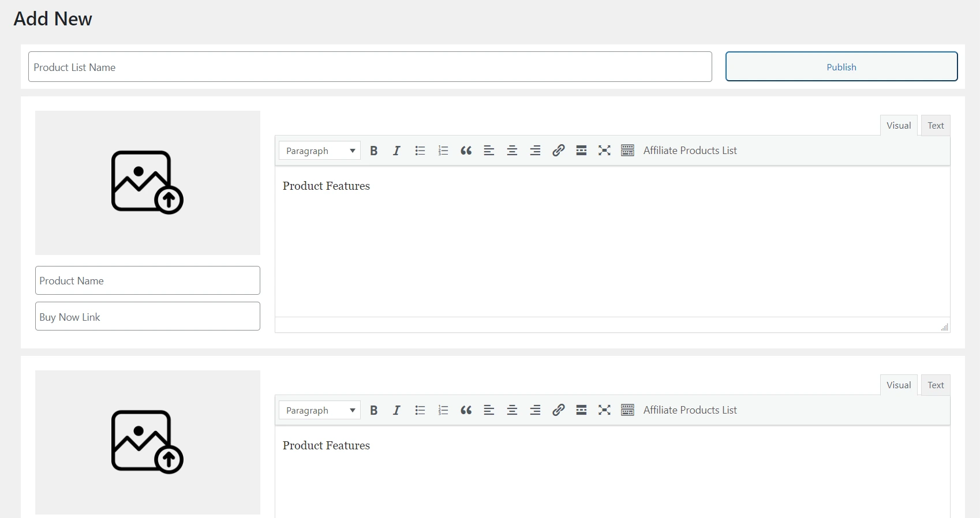Click Bold in the second product editor
980x518 pixels.
[x=374, y=410]
